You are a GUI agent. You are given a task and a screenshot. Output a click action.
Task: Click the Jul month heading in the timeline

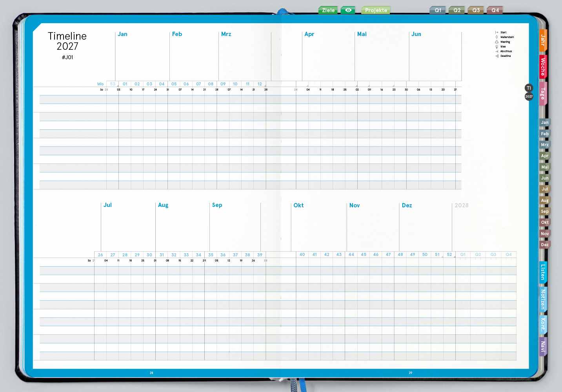pyautogui.click(x=107, y=205)
